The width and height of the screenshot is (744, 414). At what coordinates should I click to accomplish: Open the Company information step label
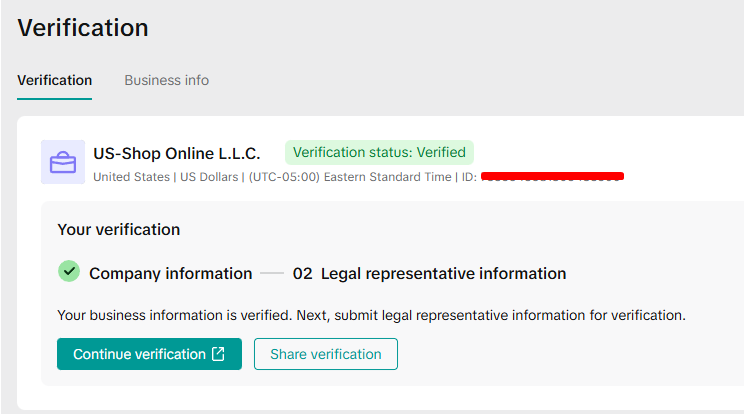[x=170, y=273]
